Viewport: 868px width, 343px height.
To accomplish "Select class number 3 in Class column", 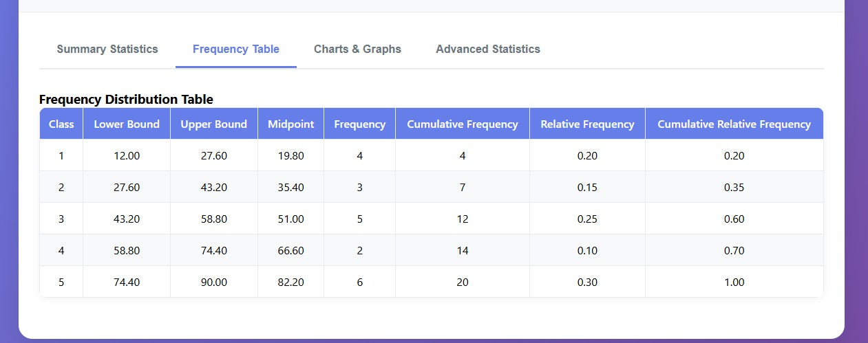I will [61, 219].
